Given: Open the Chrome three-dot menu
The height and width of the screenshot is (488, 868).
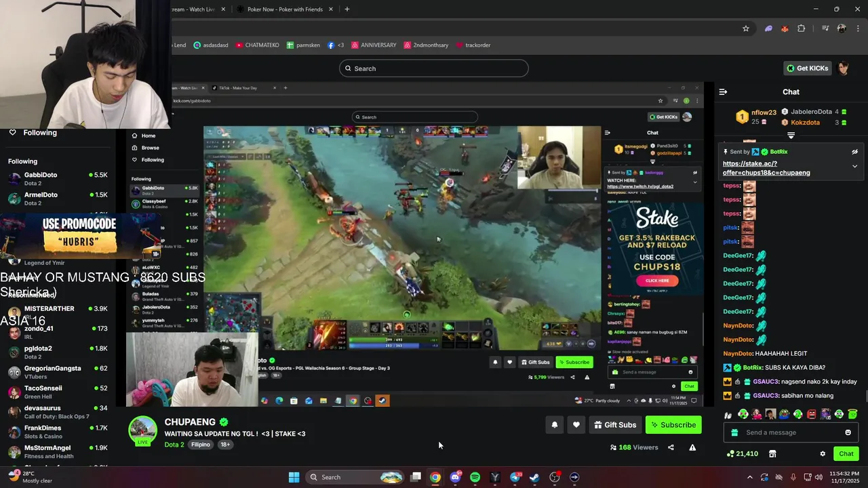Looking at the screenshot, I should (x=858, y=28).
